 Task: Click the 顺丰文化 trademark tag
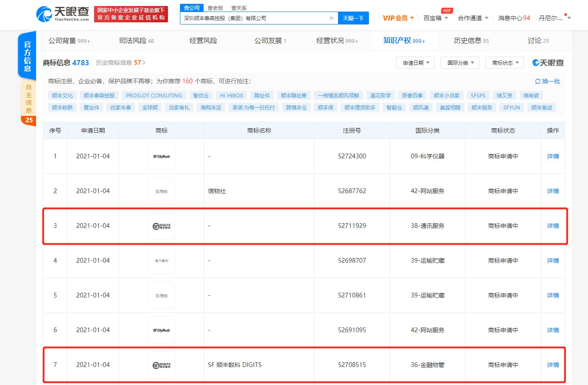pos(62,95)
